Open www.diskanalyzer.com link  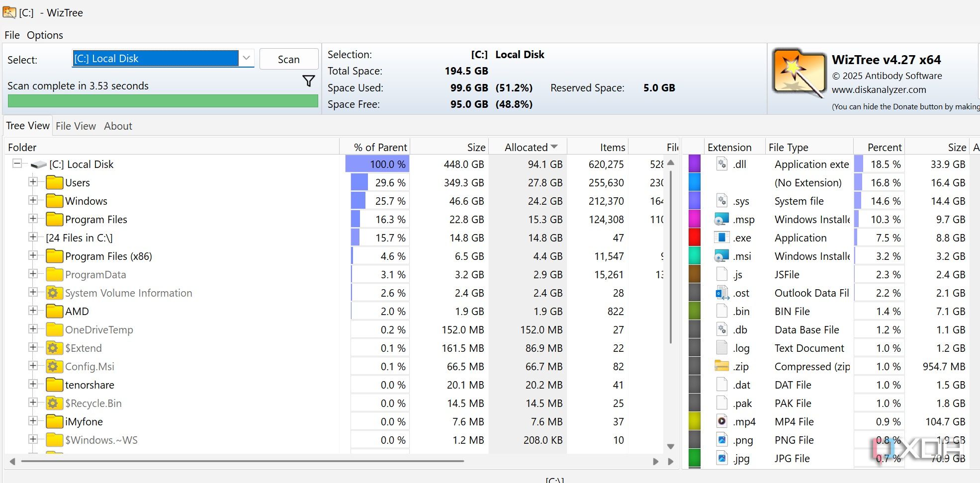tap(879, 90)
